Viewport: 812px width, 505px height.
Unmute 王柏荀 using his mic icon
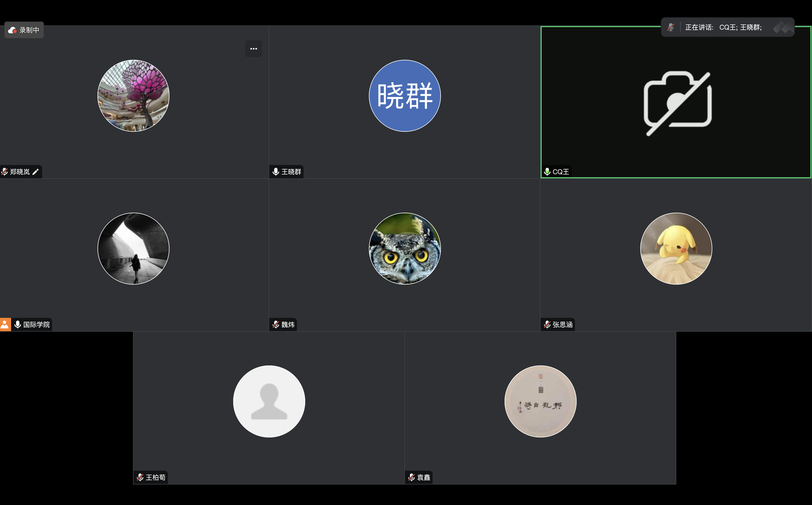click(140, 477)
